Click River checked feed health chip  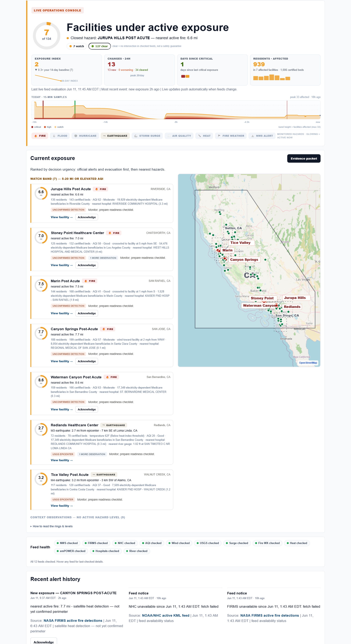click(x=137, y=551)
